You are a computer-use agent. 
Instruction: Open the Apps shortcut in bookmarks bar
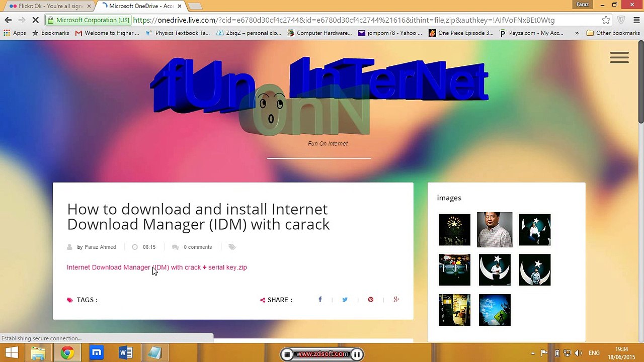click(15, 33)
